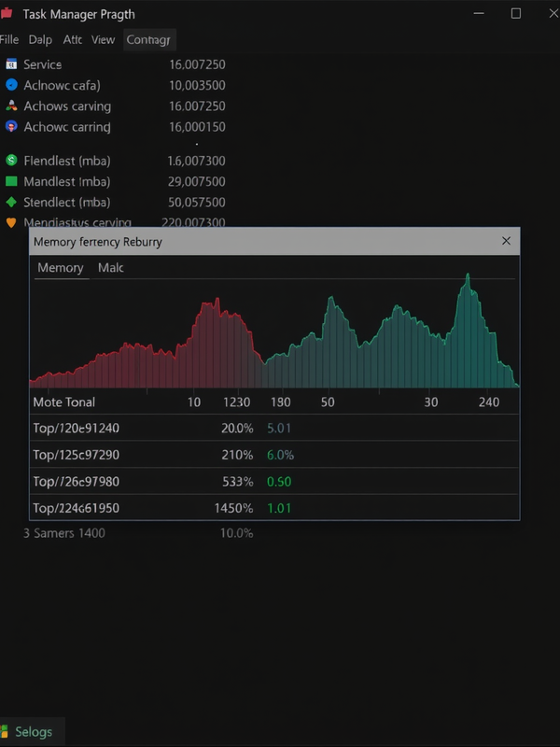Select the Achows carving process name

coord(67,106)
